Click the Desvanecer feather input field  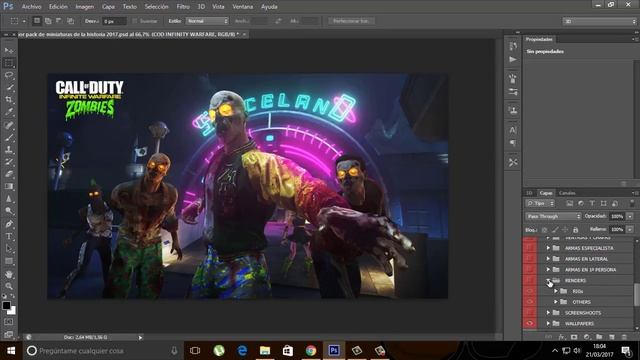[114, 21]
